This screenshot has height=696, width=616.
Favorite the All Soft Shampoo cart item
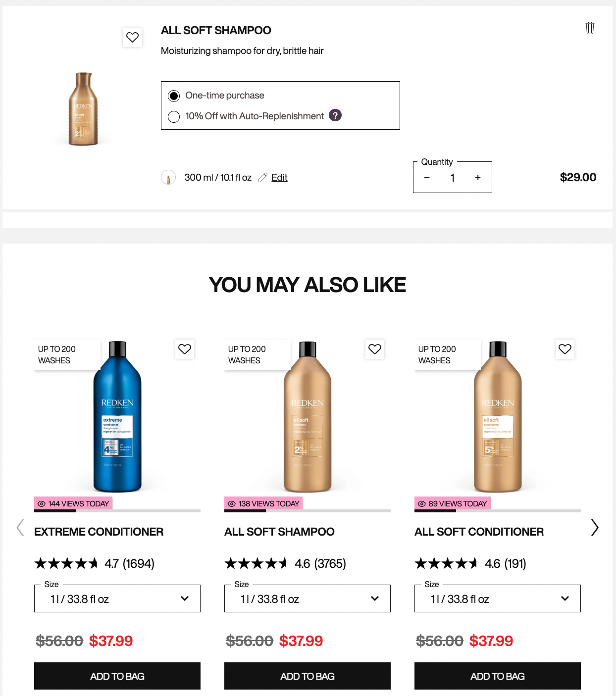pos(132,37)
